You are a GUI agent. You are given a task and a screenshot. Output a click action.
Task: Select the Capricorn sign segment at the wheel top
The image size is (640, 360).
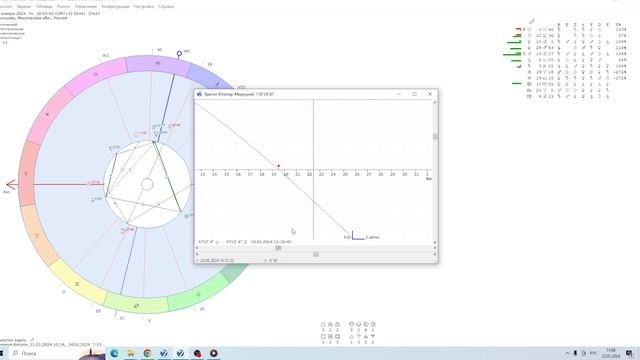pos(157,64)
